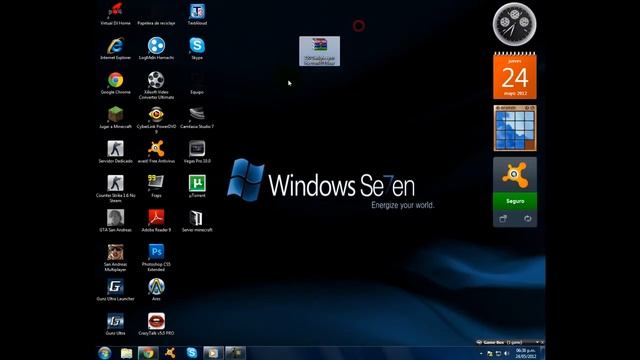Launch the Adobe Reader 9 shortcut
The image size is (640, 360).
click(x=156, y=221)
